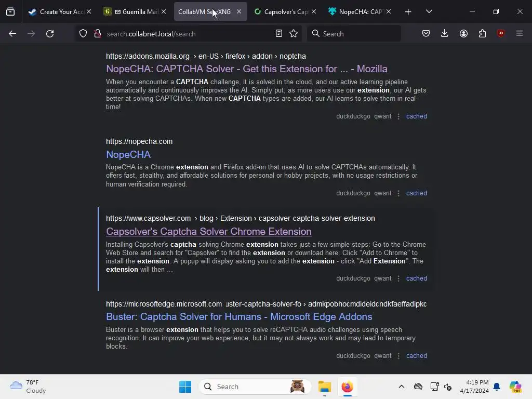Show hidden system tray icons

(402, 387)
